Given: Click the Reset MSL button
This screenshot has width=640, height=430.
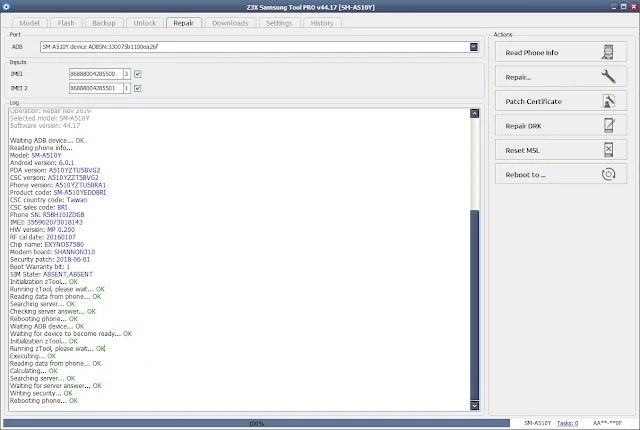Looking at the screenshot, I should [x=561, y=150].
